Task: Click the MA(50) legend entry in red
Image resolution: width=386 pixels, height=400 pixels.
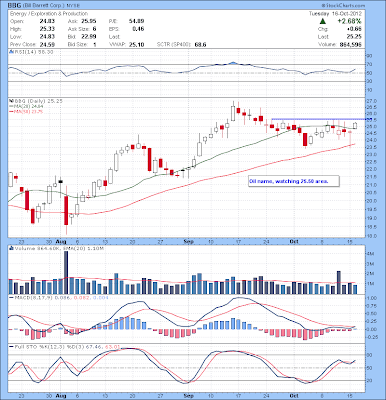Action: 29,112
